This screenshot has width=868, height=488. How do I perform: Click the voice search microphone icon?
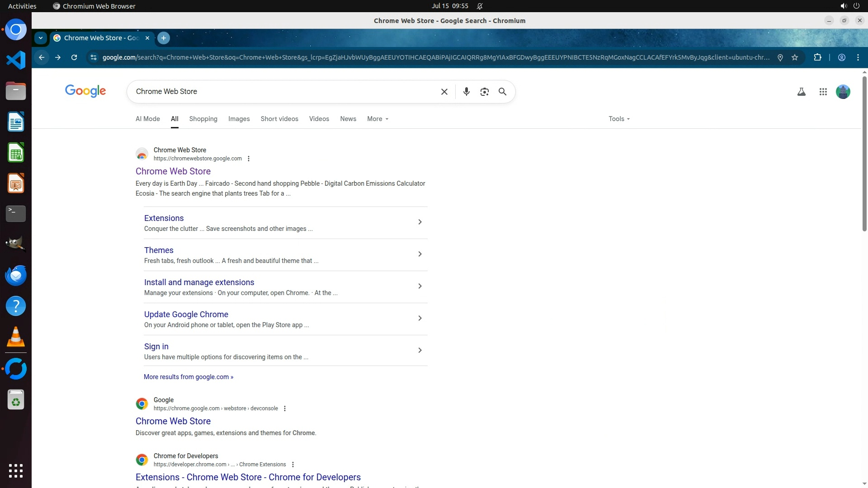point(466,92)
